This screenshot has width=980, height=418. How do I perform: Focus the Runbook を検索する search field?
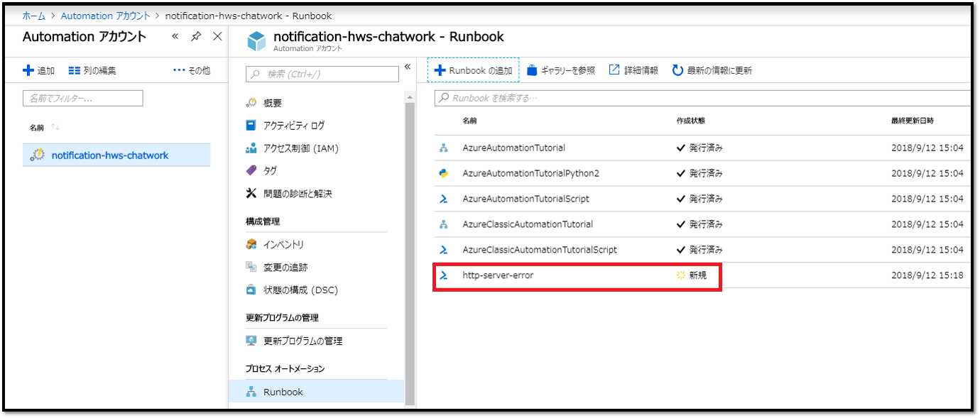[x=702, y=98]
